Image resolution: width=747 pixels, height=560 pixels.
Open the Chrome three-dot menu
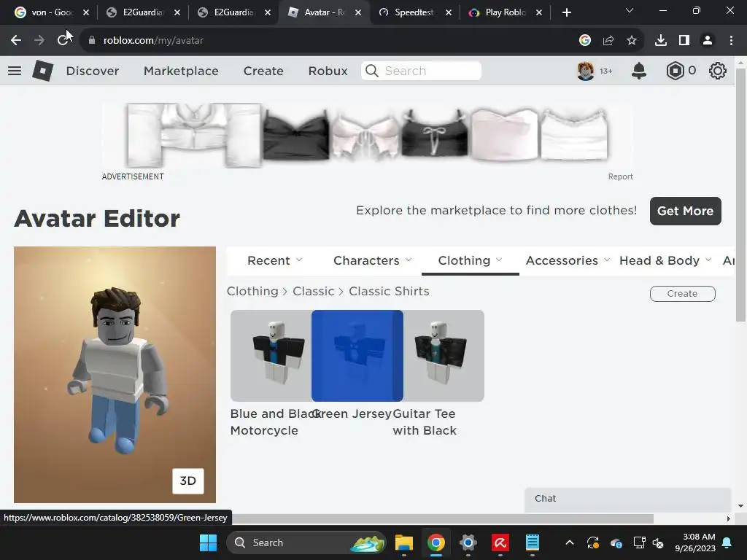[x=731, y=41]
